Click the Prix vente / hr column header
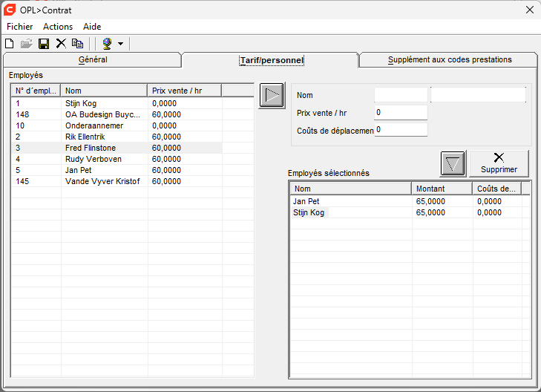Screen dimensions: 541x392 tap(185, 91)
